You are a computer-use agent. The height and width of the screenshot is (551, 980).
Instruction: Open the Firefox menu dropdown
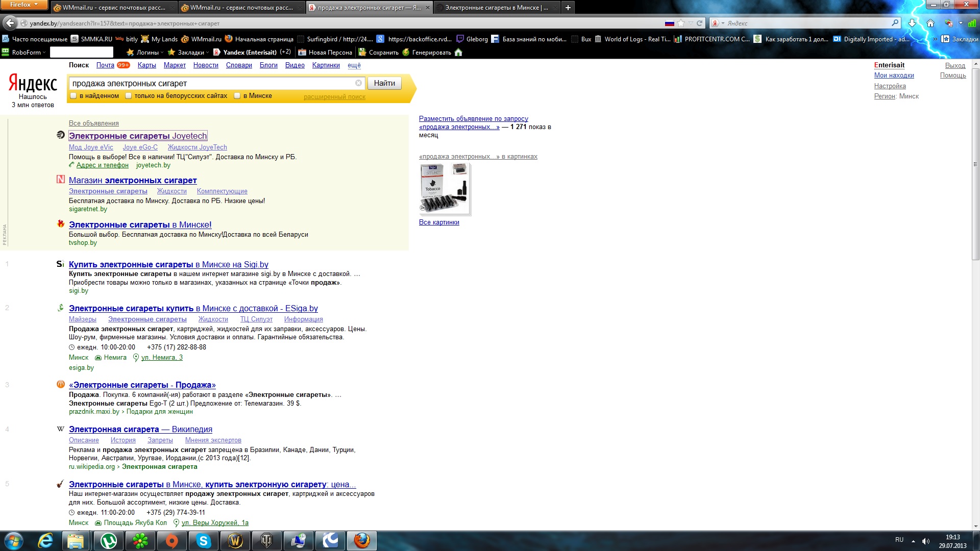24,5
